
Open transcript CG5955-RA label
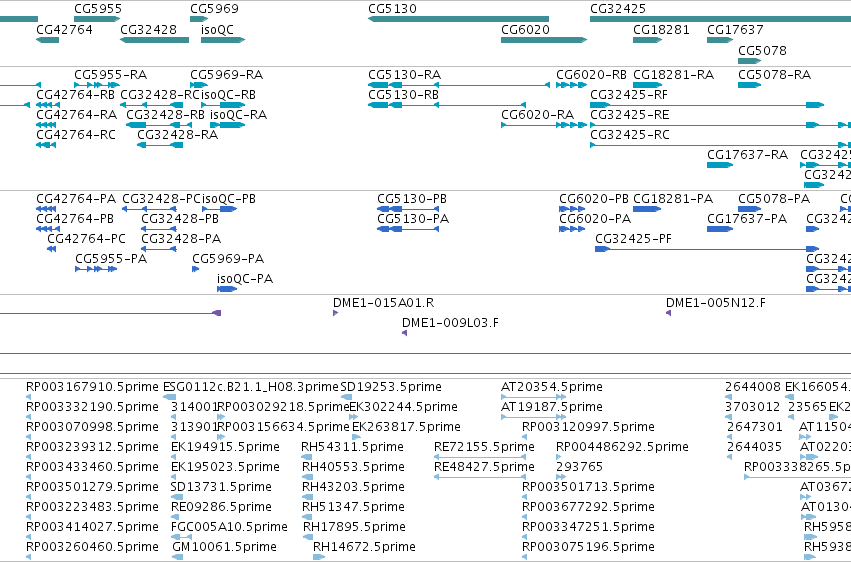[110, 75]
